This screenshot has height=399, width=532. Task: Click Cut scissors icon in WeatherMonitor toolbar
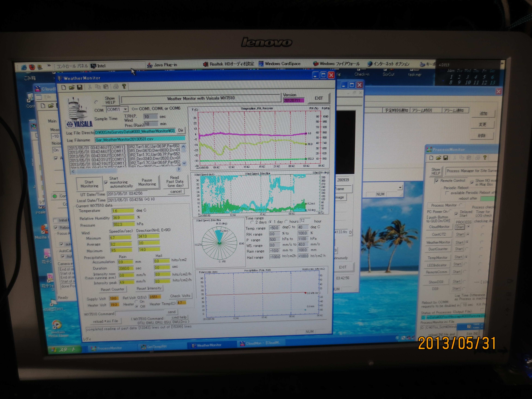90,87
